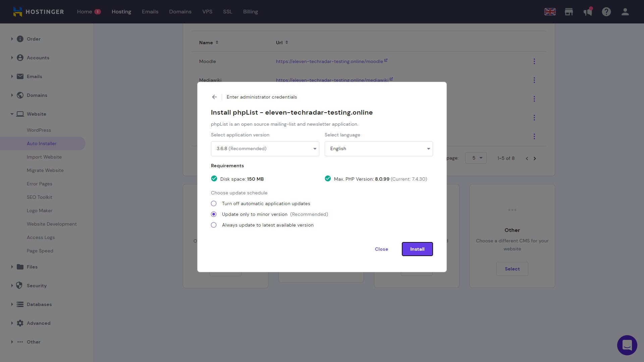Screen dimensions: 644x362
Task: Expand the Accounts sidebar section
Action: (x=12, y=58)
